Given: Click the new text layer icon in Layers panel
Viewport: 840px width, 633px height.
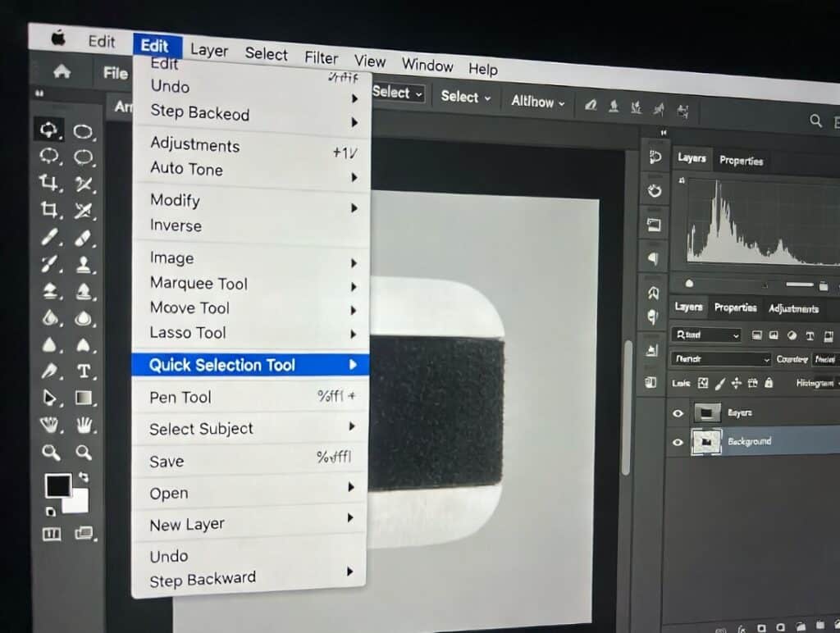Looking at the screenshot, I should click(810, 336).
